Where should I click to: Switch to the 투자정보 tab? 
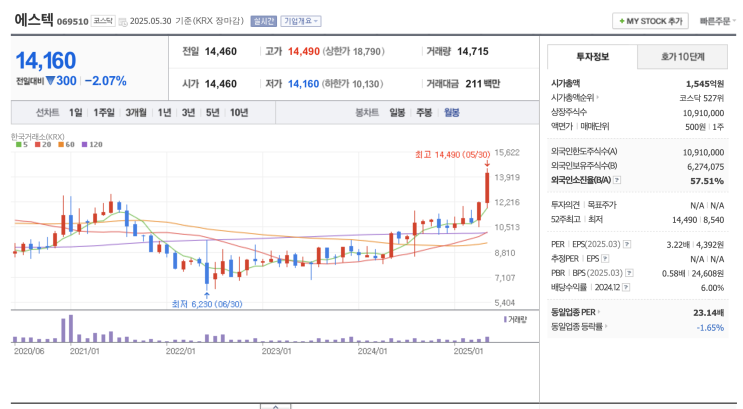592,57
